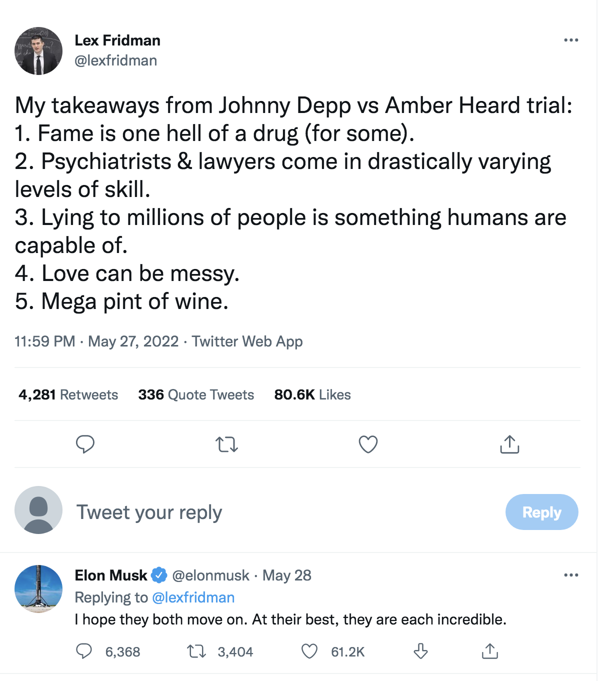Share Elon Musk's reply
616x681 pixels.
[x=489, y=651]
